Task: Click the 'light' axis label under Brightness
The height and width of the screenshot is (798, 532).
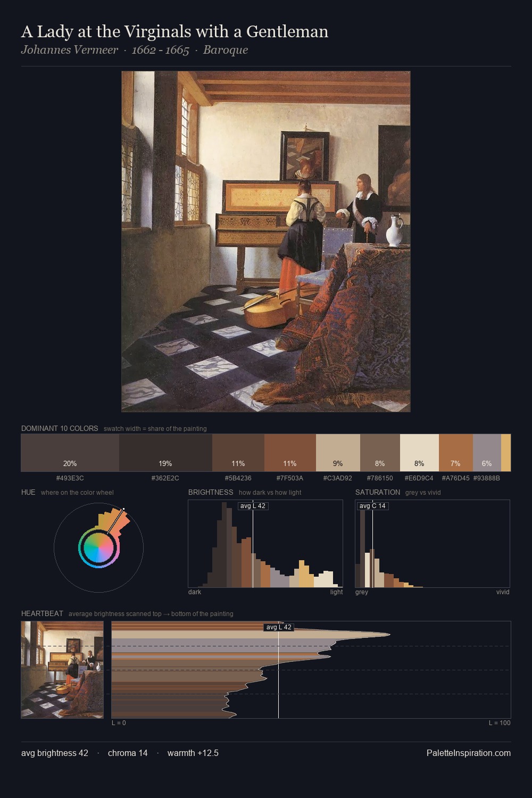Action: point(336,592)
